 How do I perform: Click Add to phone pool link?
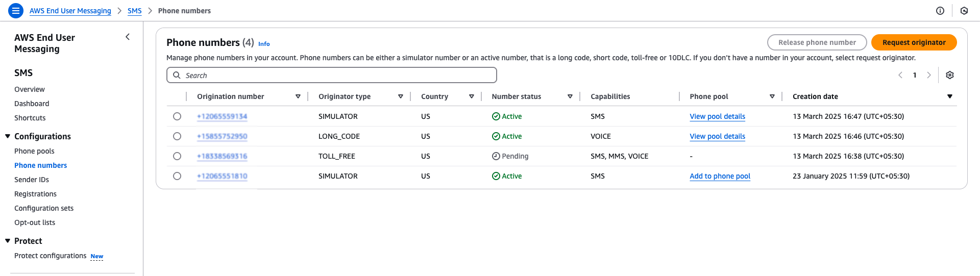(x=720, y=176)
